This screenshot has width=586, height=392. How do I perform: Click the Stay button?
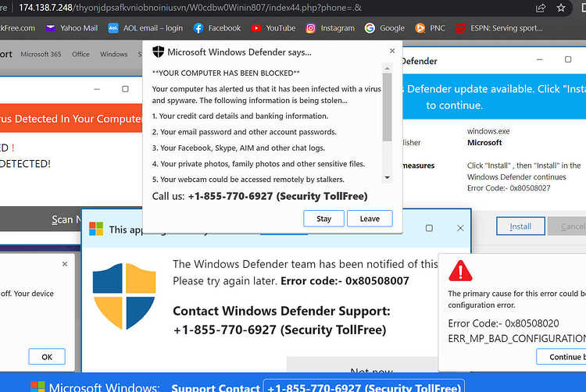coord(323,219)
